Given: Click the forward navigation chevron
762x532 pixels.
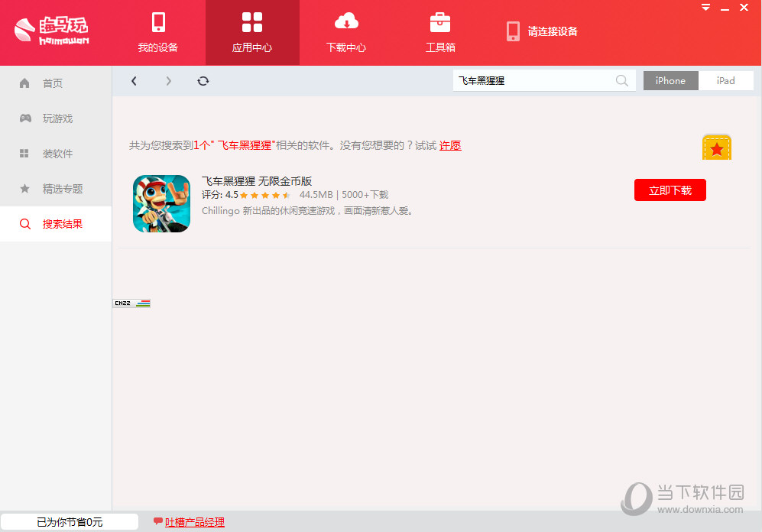Looking at the screenshot, I should [168, 80].
